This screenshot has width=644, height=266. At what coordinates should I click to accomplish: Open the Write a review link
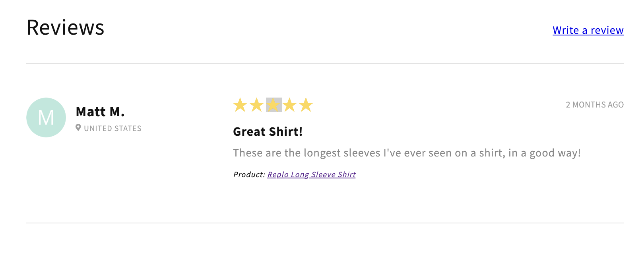pos(588,30)
